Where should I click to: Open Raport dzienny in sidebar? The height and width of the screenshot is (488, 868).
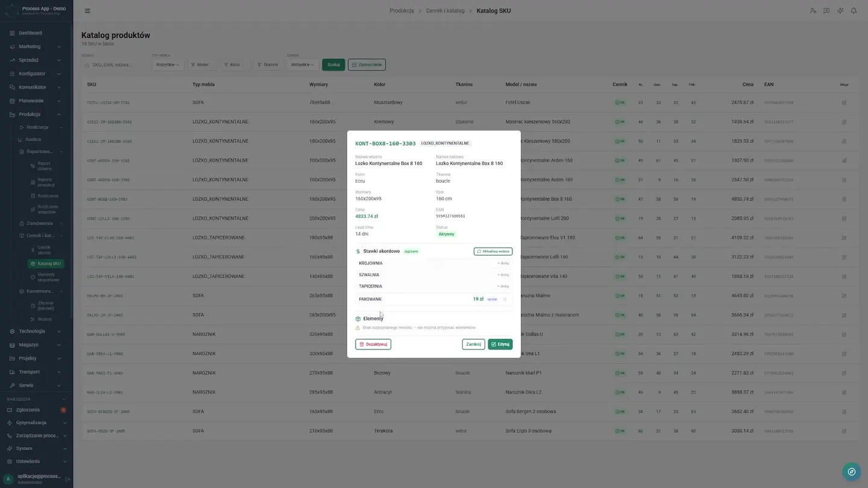coord(46,166)
